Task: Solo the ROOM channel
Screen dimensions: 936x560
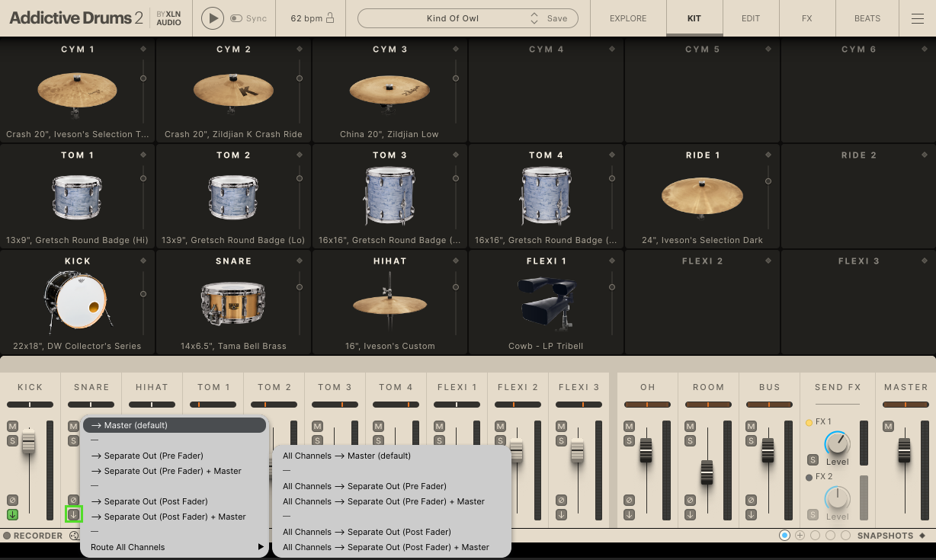Action: [690, 440]
